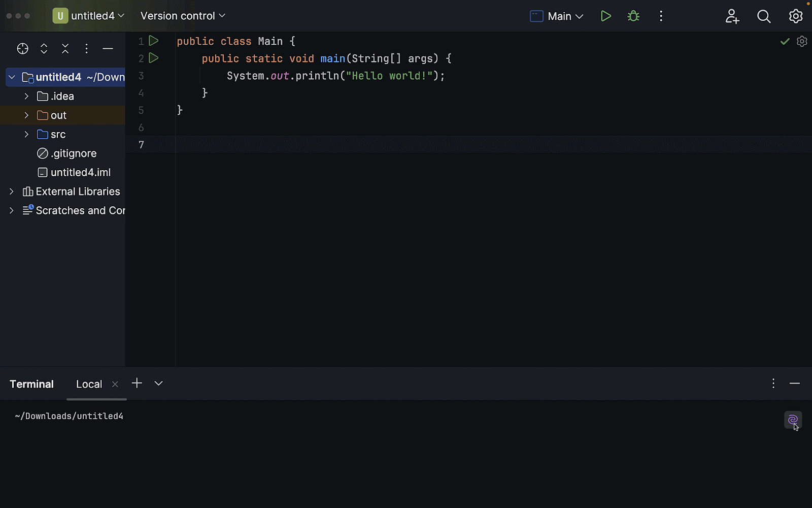Viewport: 812px width, 508px height.
Task: Expand External Libraries node
Action: (12, 192)
